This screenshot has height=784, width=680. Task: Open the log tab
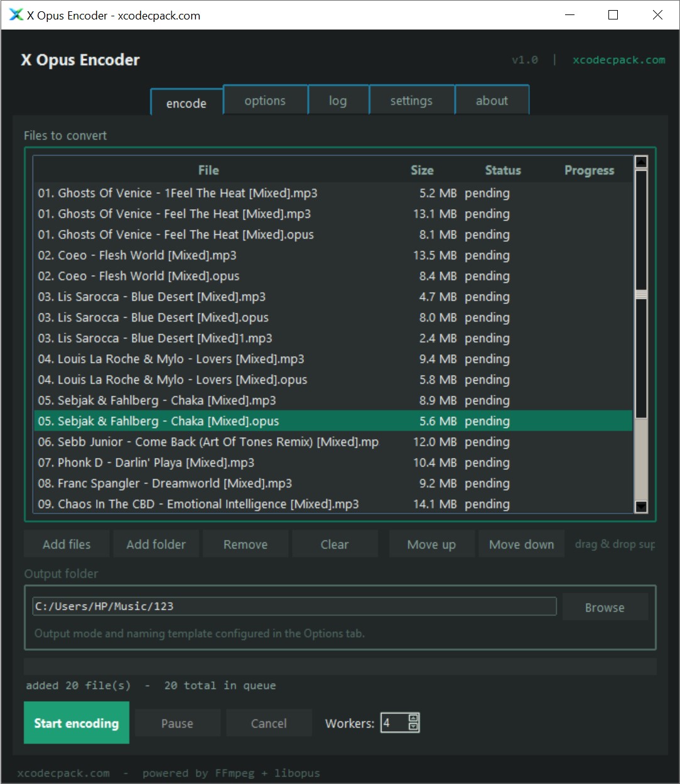(x=338, y=100)
